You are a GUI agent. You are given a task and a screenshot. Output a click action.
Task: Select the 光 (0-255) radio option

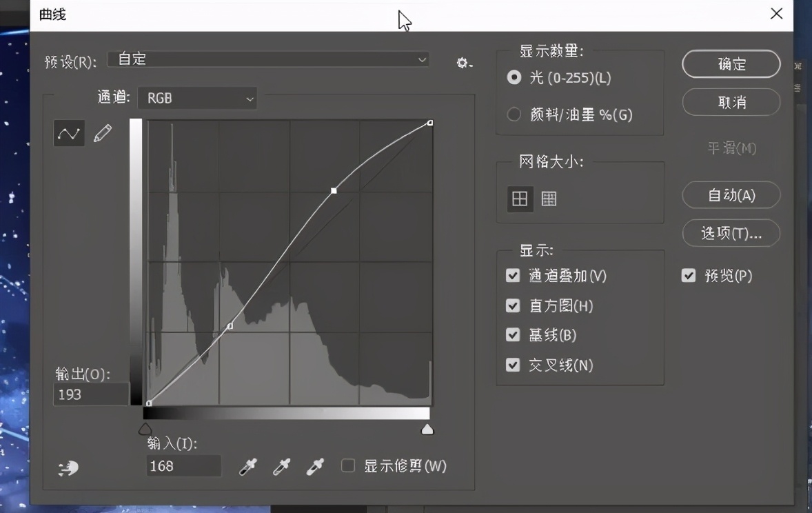point(514,78)
